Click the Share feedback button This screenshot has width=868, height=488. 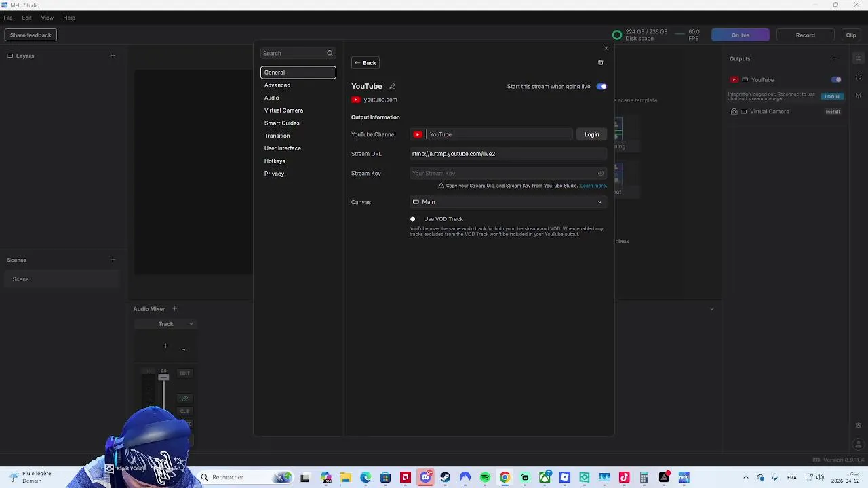pos(31,35)
